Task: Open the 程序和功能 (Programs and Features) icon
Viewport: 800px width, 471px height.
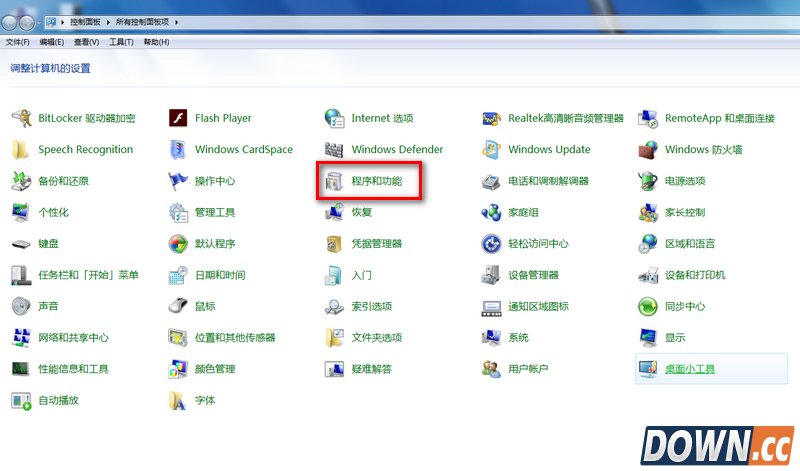Action: pos(334,181)
